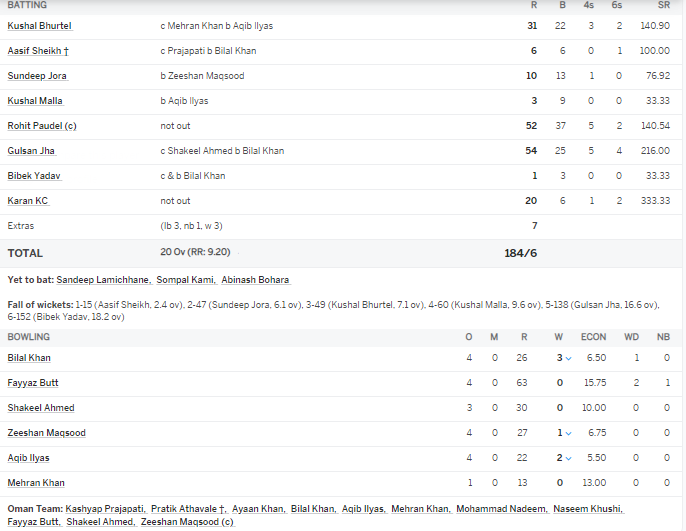Open Abinash Bohara's profile link
The image size is (686, 531).
pyautogui.click(x=256, y=280)
